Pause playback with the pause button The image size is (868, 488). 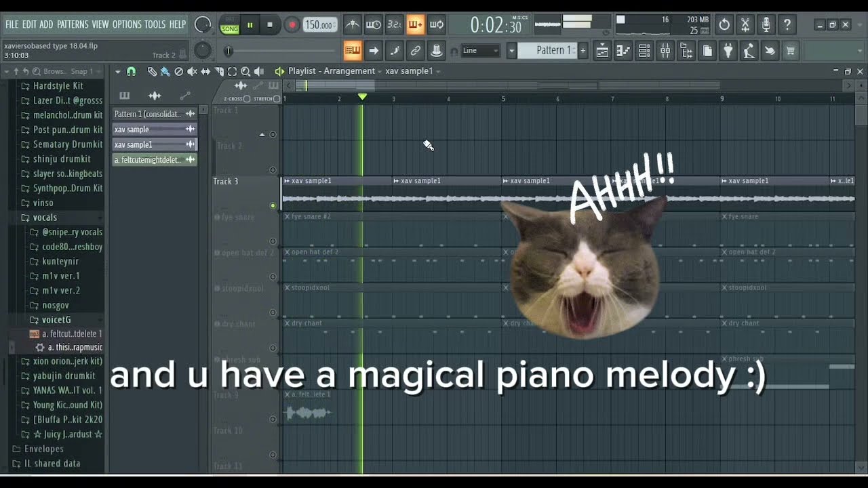[x=250, y=26]
